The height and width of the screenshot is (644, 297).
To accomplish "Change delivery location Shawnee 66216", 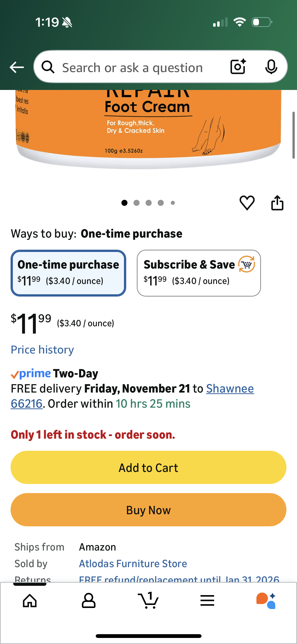I will 230,389.
